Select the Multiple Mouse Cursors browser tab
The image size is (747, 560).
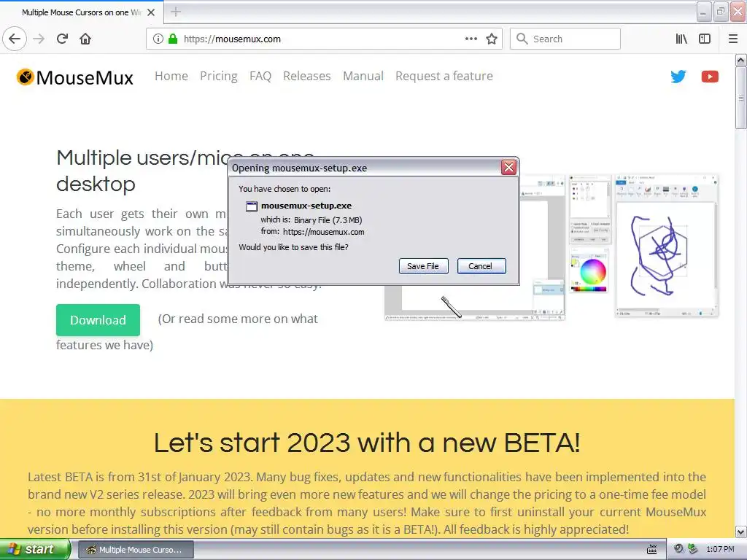tap(82, 12)
